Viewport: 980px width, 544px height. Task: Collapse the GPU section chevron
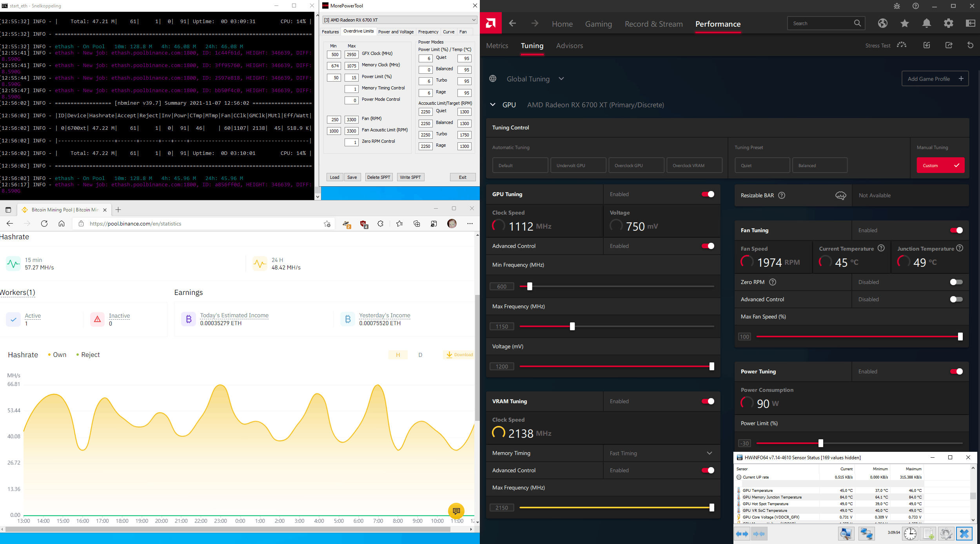[493, 105]
